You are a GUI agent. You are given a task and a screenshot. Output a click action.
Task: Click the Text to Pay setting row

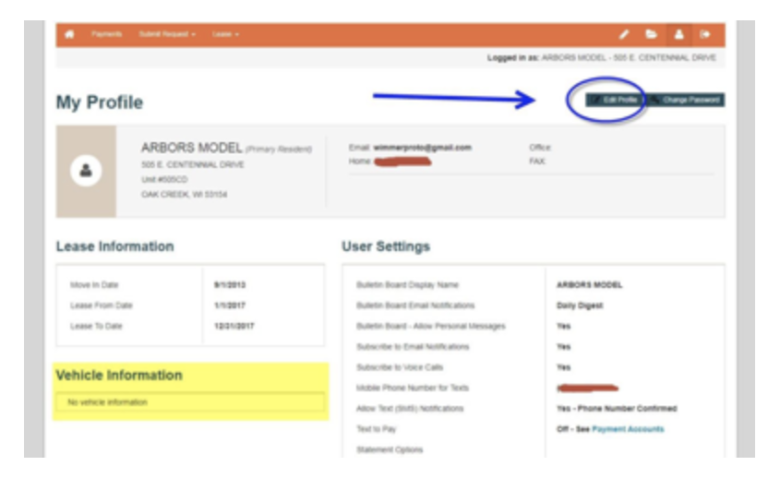377,429
